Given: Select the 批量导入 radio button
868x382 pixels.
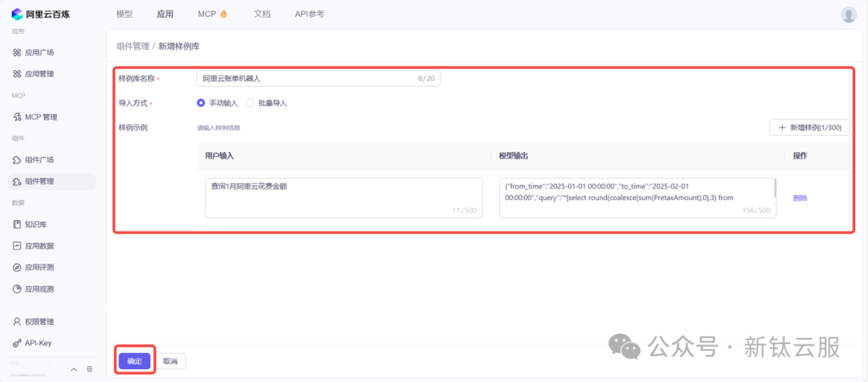Looking at the screenshot, I should (250, 103).
